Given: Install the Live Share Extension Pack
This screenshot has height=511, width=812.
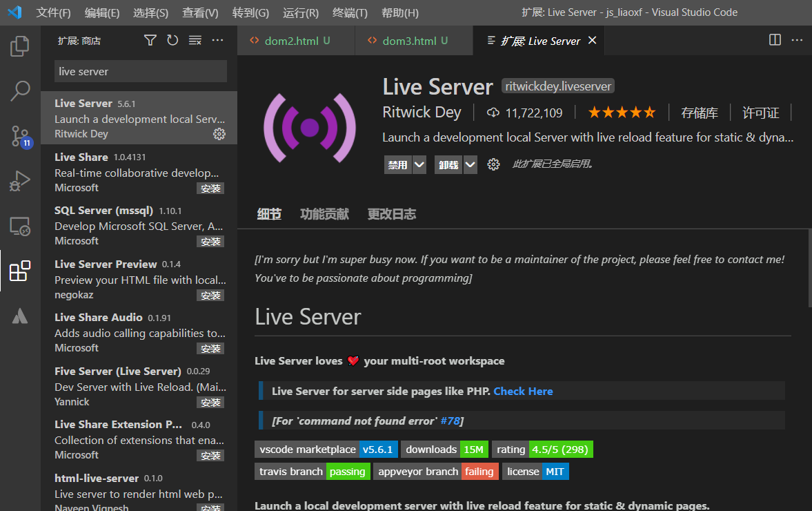Looking at the screenshot, I should click(210, 456).
